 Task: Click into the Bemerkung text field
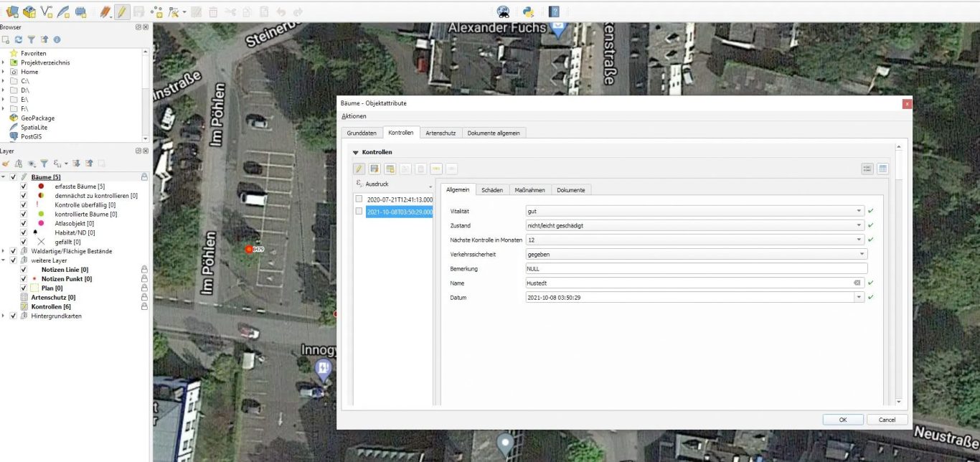click(696, 268)
